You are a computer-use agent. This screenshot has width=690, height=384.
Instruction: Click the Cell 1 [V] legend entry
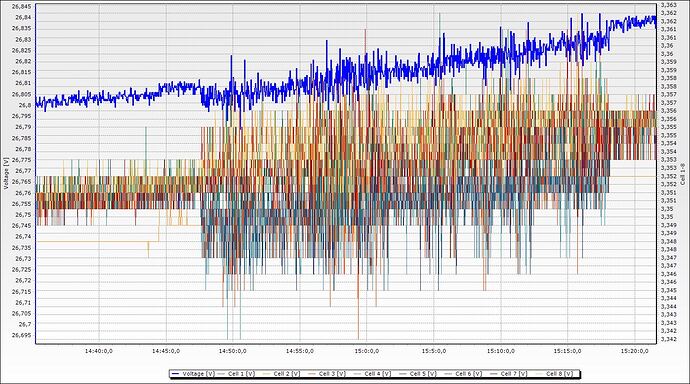(236, 373)
